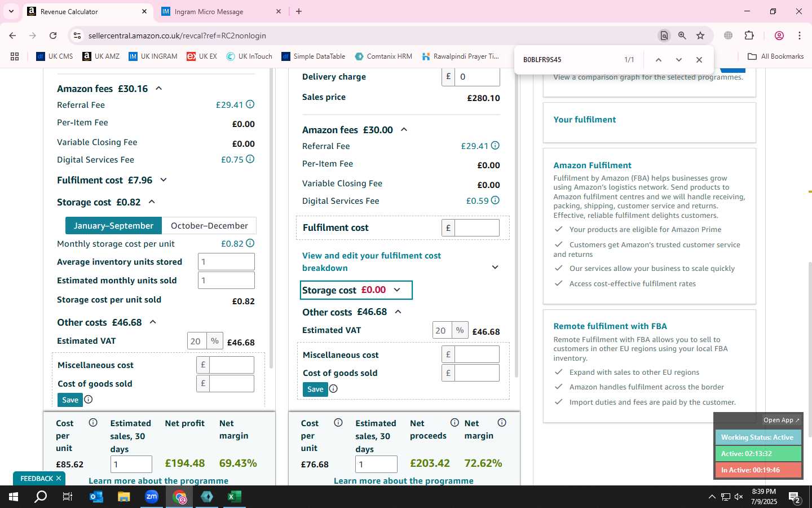Viewport: 812px width, 508px height.
Task: Expand the Fulfilment cost £7.96 section
Action: (x=164, y=180)
